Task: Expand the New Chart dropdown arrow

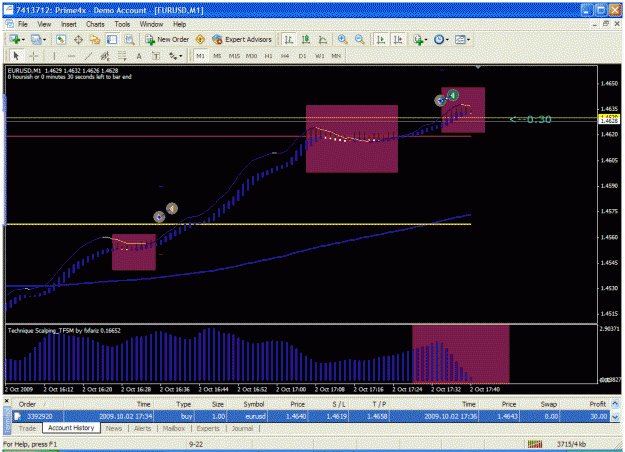Action: (23, 39)
